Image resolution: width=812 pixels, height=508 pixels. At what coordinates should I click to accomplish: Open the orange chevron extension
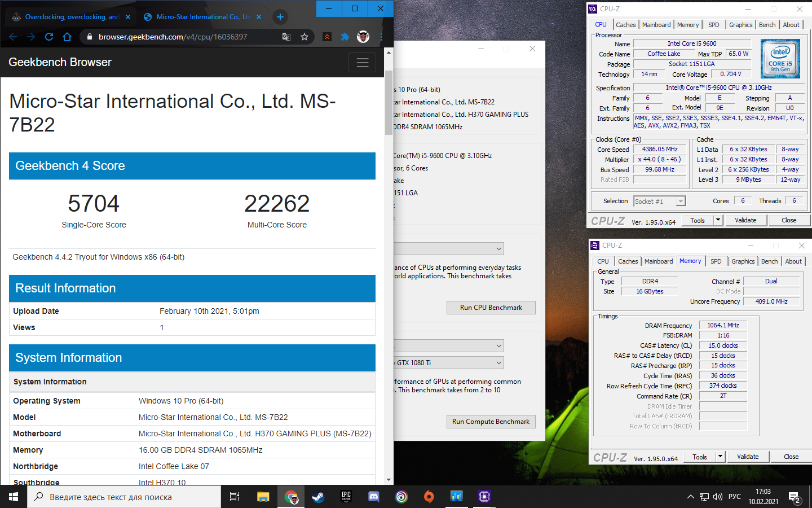pyautogui.click(x=327, y=37)
